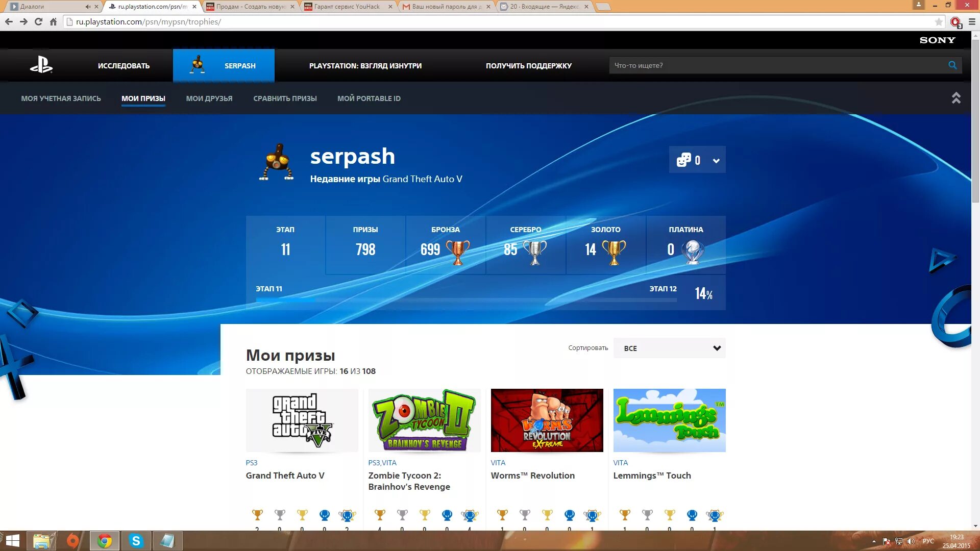Click the search magnifier icon
This screenshot has width=980, height=551.
click(x=952, y=65)
